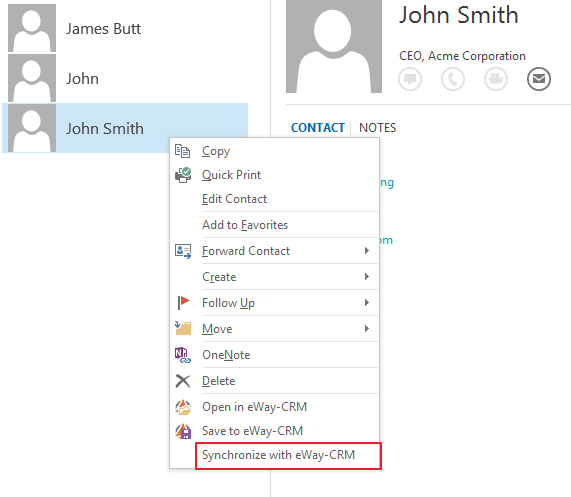Open the Forward Contact menu item
Screen dimensions: 571x497
[274, 251]
